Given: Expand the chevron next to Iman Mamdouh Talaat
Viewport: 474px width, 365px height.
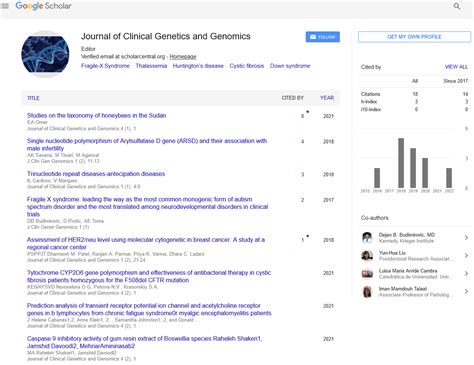Looking at the screenshot, I should 466,292.
